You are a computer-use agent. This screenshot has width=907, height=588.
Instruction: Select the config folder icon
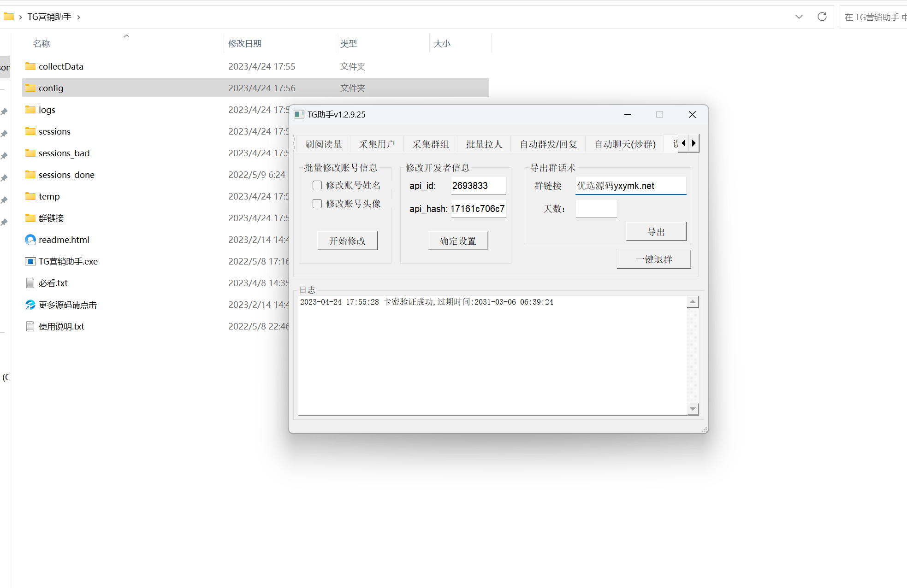(30, 88)
